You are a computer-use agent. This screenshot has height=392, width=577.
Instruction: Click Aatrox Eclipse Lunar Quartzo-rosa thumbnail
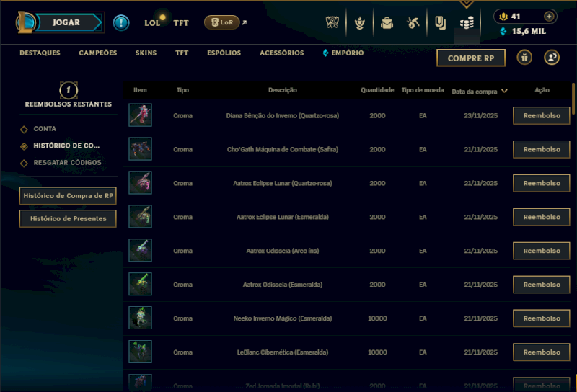[140, 183]
